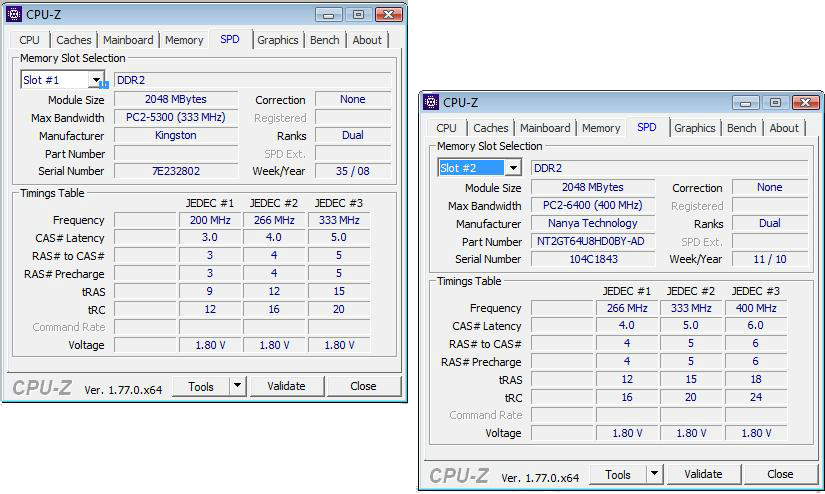Click CPU-Z app icon in Slot #2 window title bar

click(x=431, y=102)
